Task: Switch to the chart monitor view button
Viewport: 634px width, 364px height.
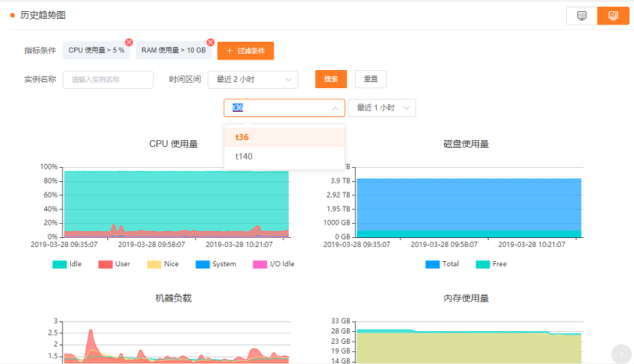Action: click(x=613, y=16)
